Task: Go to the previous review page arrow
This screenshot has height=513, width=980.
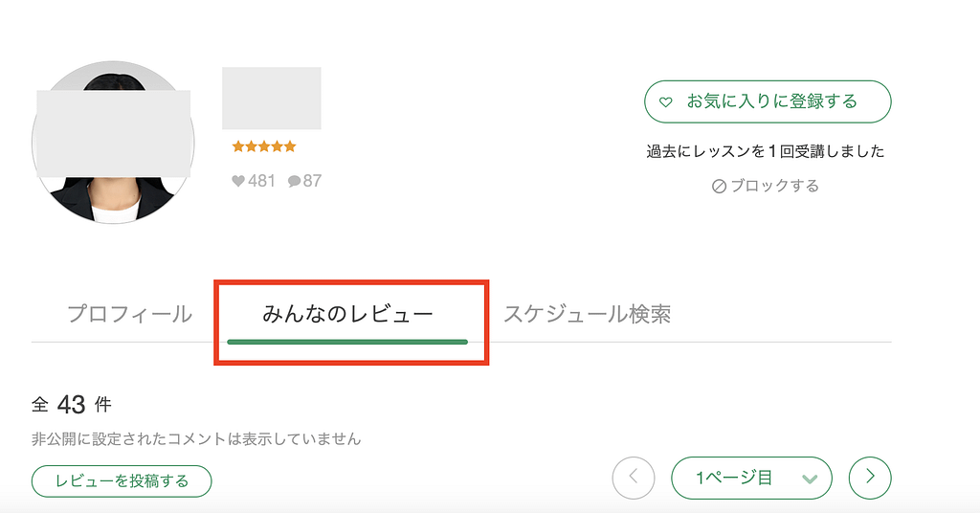Action: (633, 478)
